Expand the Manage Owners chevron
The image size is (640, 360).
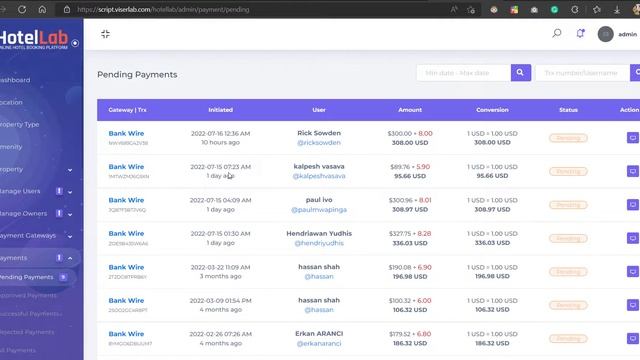click(70, 214)
